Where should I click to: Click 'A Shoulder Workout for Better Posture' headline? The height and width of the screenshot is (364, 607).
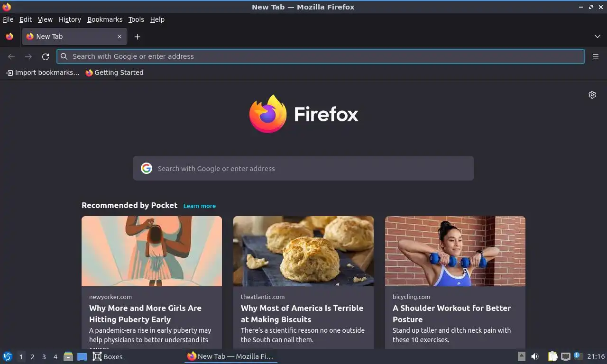[x=451, y=314]
